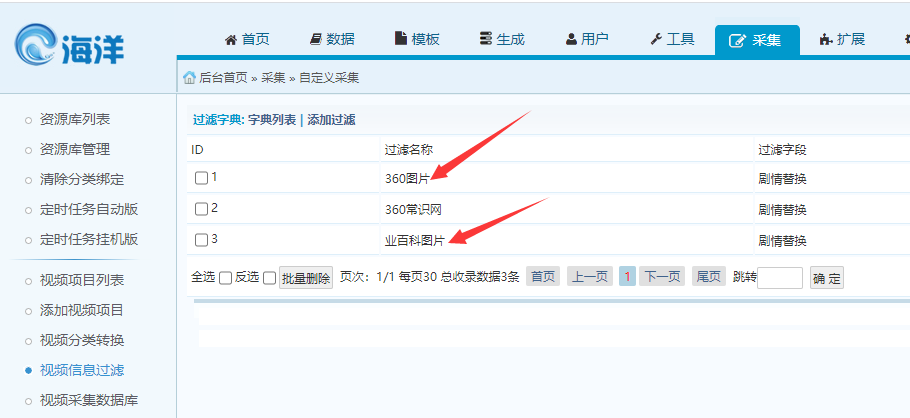
Task: Open the 生成 tab
Action: pyautogui.click(x=502, y=39)
